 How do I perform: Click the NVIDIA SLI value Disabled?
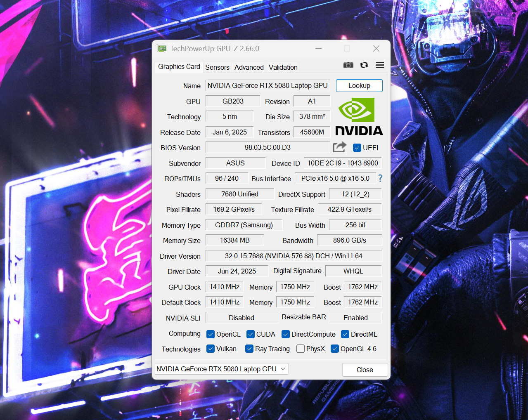click(x=242, y=318)
